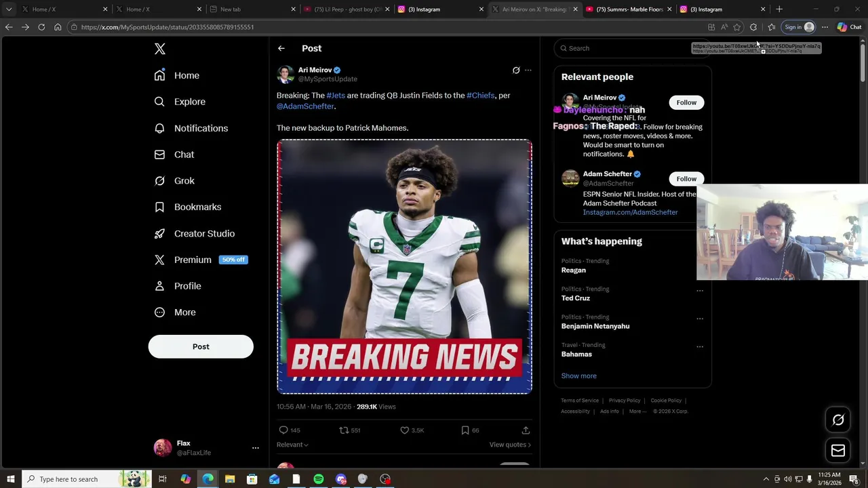The image size is (868, 488).
Task: Open Explore in X sidebar
Action: tap(180, 102)
